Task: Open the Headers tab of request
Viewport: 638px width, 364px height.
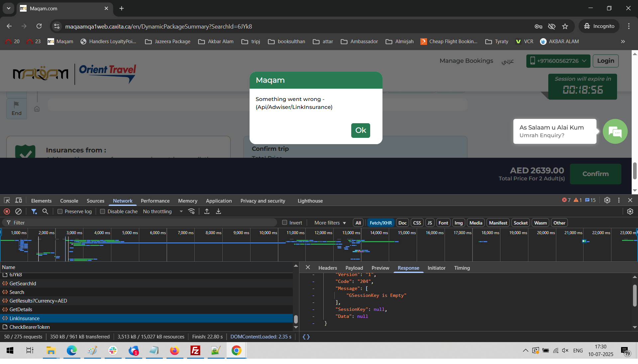Action: point(327,268)
